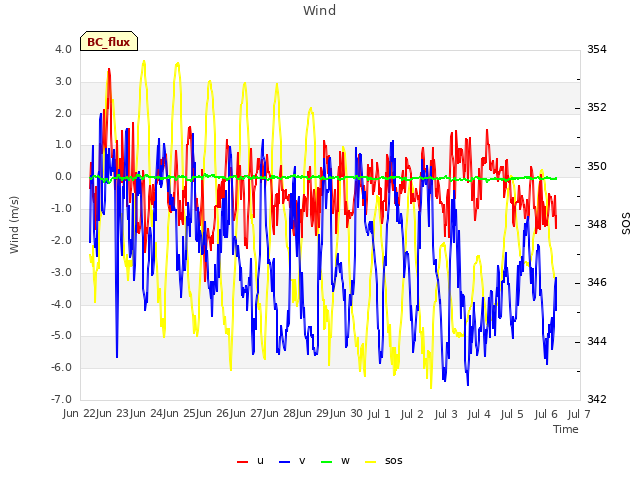Select the green w legend swatch
640x480 pixels.
[x=327, y=462]
